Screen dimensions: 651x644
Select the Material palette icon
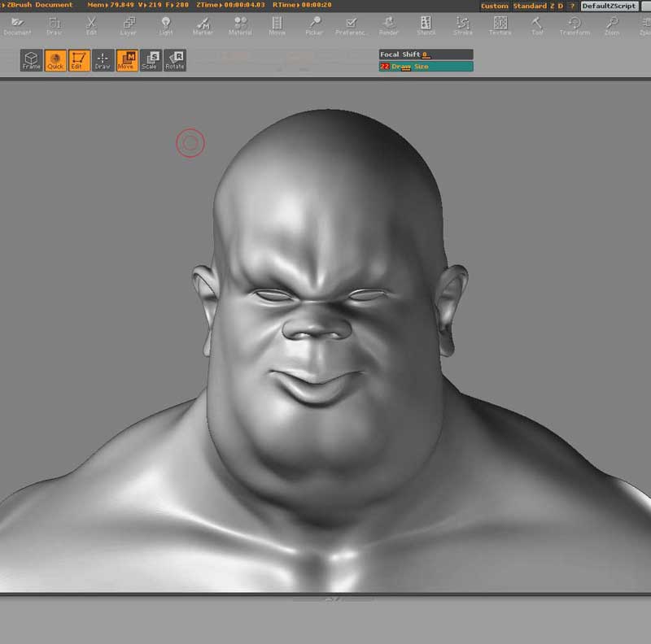click(239, 26)
